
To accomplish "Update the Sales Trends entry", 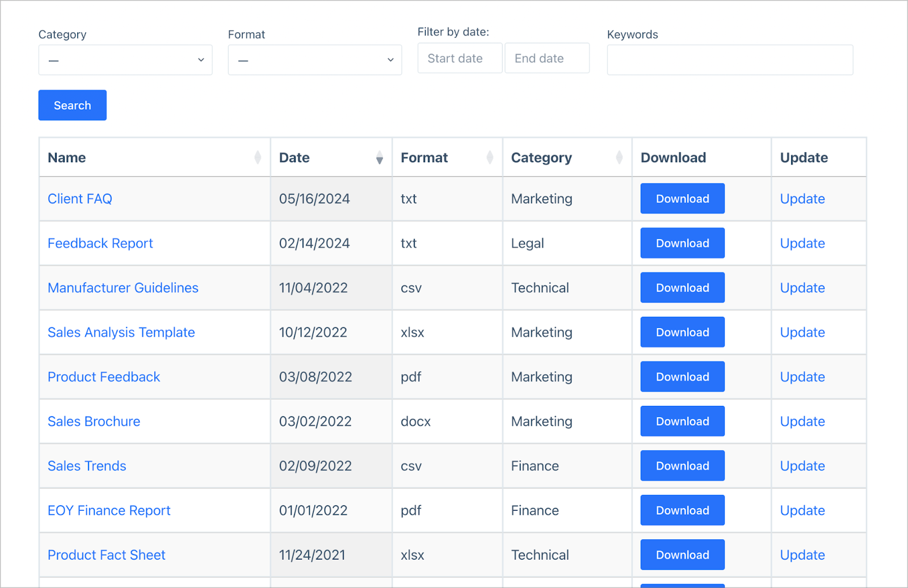I will click(x=802, y=466).
